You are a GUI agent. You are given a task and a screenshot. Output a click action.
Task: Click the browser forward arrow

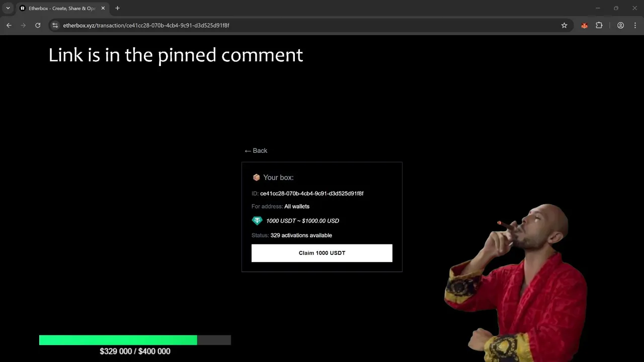[23, 25]
